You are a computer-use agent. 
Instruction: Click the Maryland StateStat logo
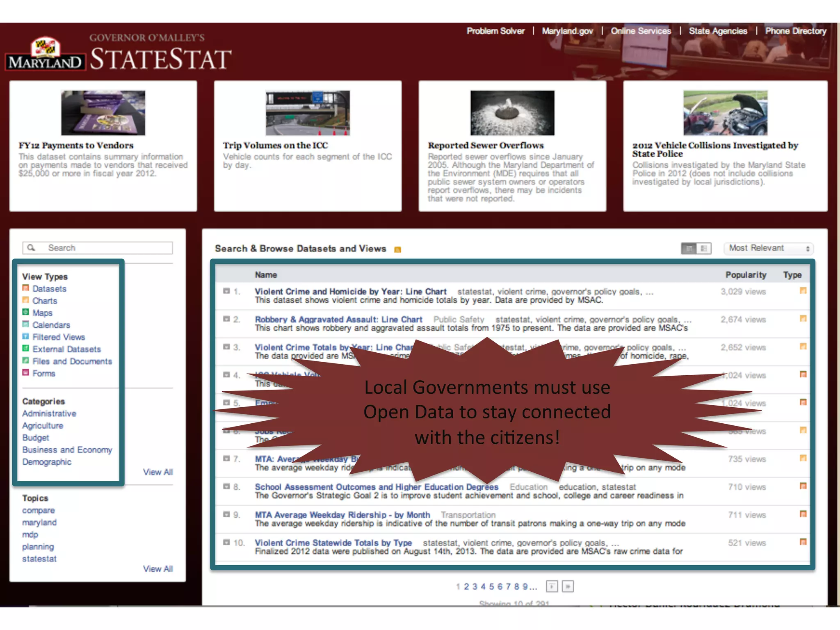[119, 53]
